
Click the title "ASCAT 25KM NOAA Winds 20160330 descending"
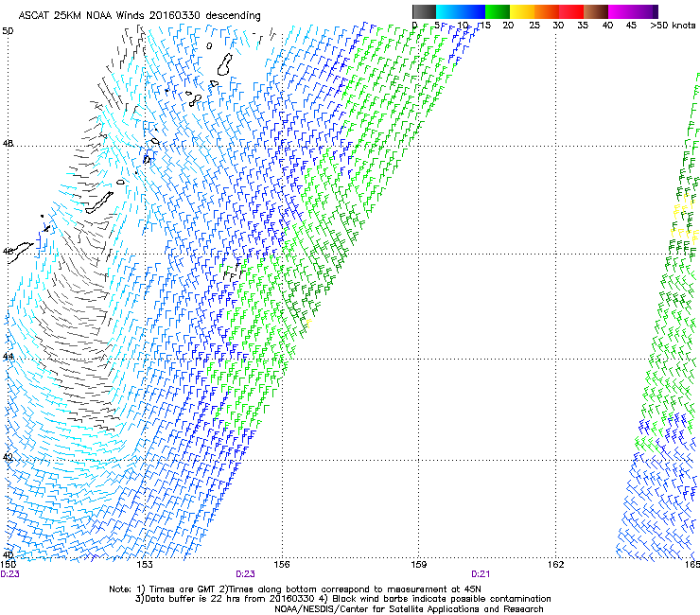[140, 15]
